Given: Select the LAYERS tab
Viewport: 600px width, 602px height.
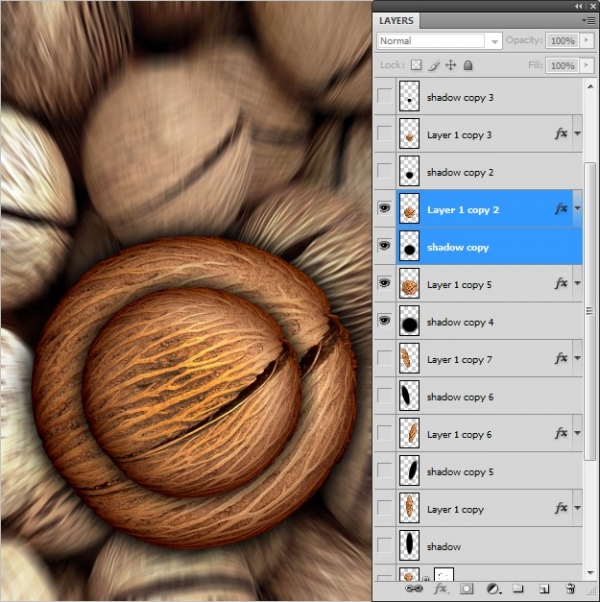Looking at the screenshot, I should click(396, 21).
